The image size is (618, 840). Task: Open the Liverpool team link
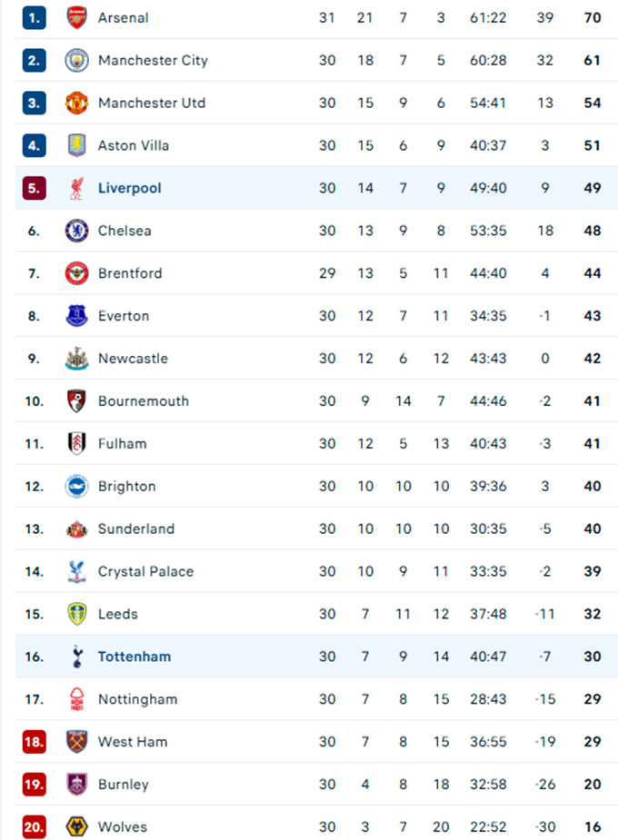130,188
